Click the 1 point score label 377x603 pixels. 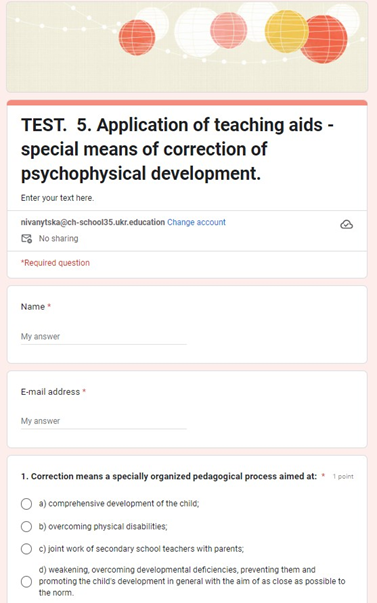coord(343,476)
